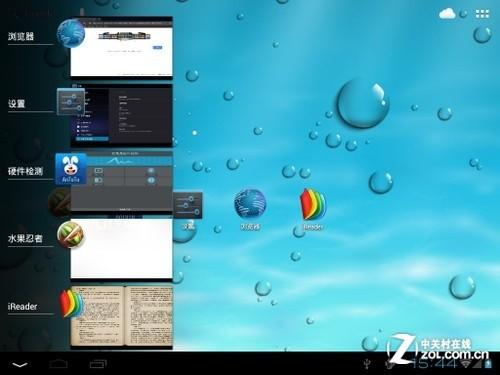Tap the Home navigation button
This screenshot has height=375, width=500.
[59, 364]
